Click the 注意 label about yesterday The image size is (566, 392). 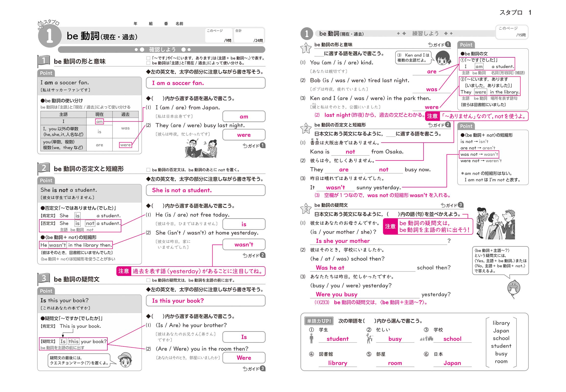124,271
